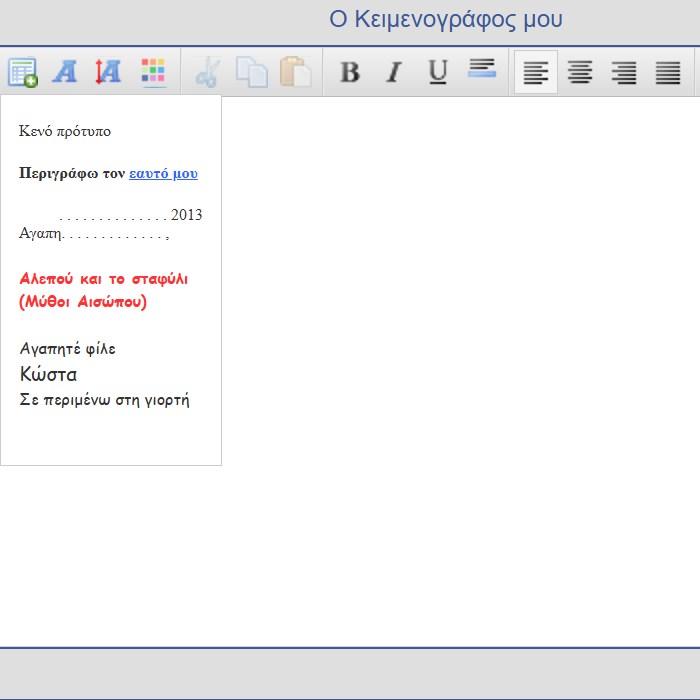Align text left

point(536,72)
